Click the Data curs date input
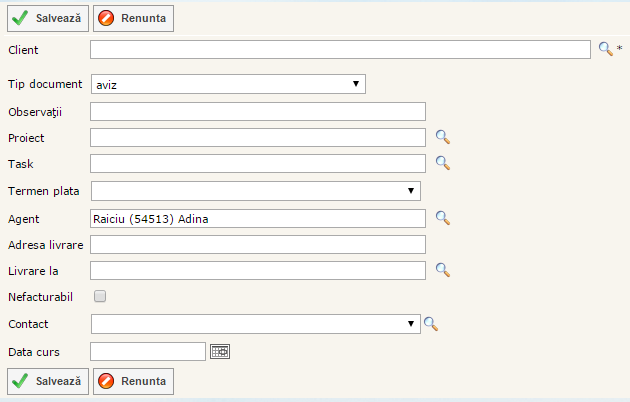This screenshot has height=402, width=630. [x=147, y=351]
